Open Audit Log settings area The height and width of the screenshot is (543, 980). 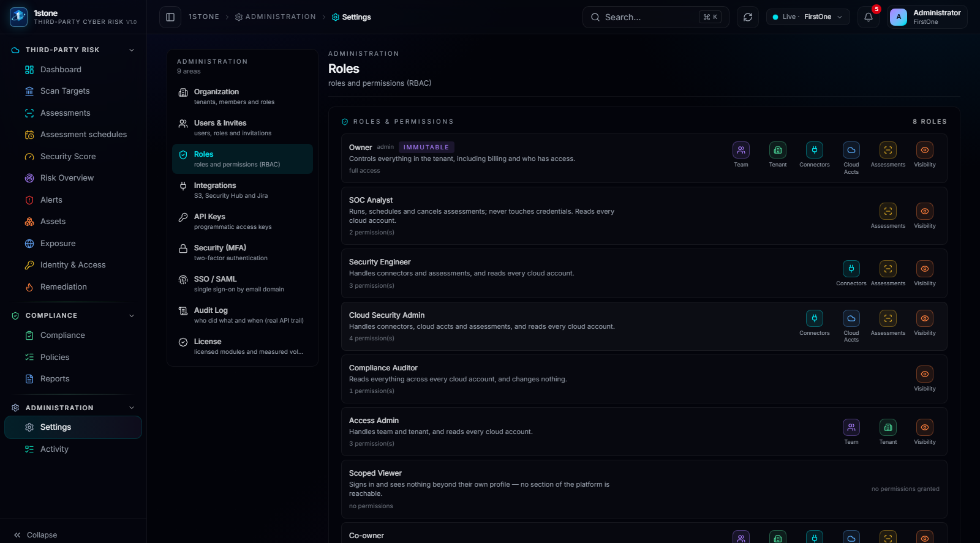(x=243, y=315)
